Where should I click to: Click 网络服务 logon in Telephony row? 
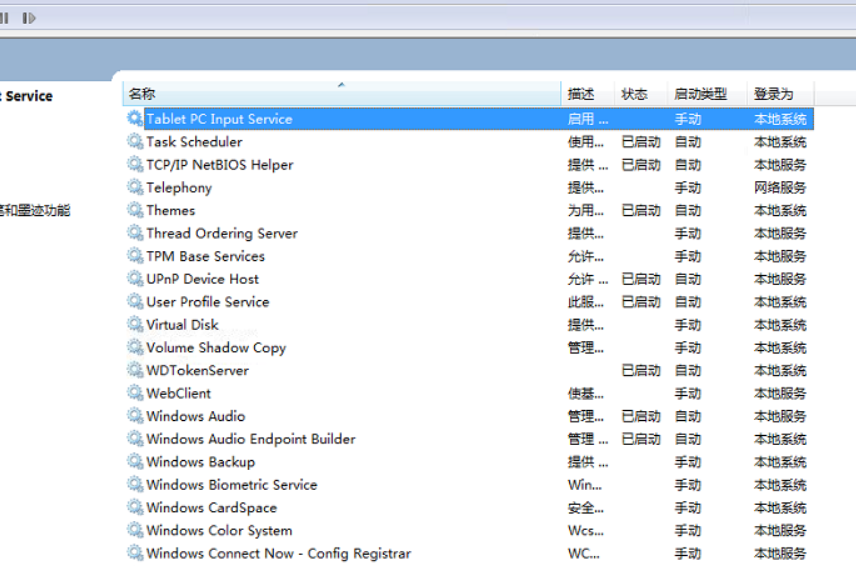tap(780, 188)
